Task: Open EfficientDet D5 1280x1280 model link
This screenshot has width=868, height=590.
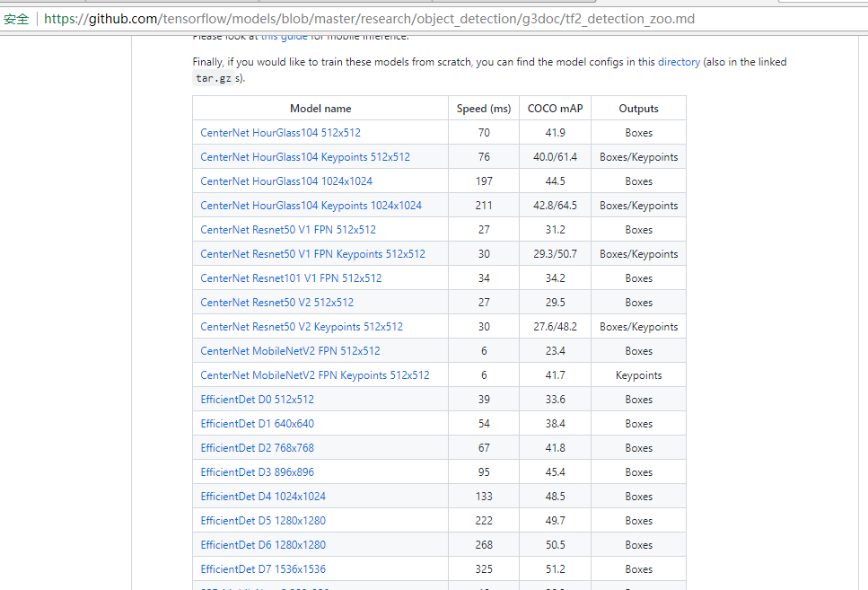Action: [x=263, y=521]
